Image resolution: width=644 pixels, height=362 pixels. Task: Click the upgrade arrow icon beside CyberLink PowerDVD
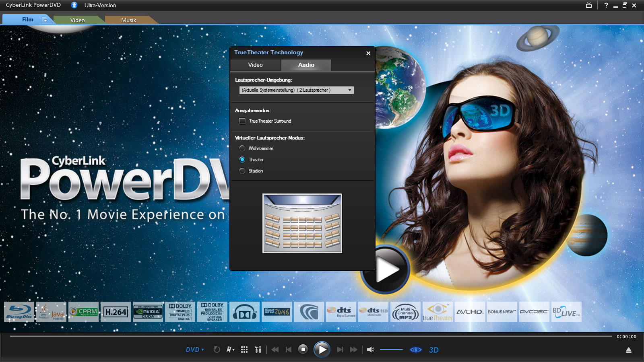click(x=74, y=5)
